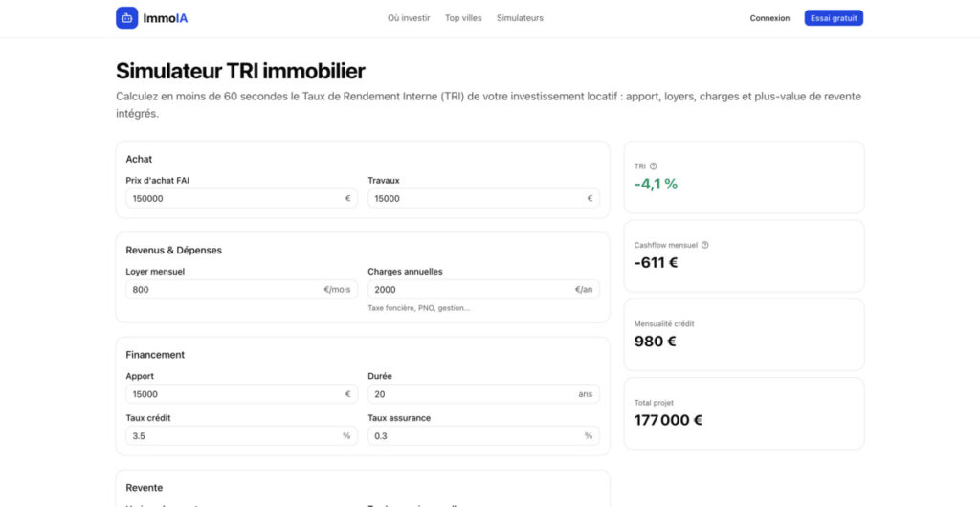Open the Top villes menu item
This screenshot has width=980, height=507.
463,18
